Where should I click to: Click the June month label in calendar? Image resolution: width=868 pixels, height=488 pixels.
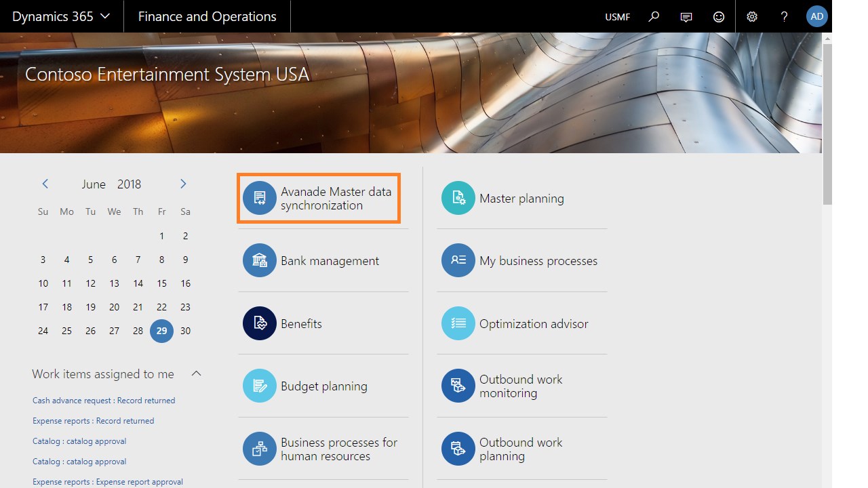point(94,184)
